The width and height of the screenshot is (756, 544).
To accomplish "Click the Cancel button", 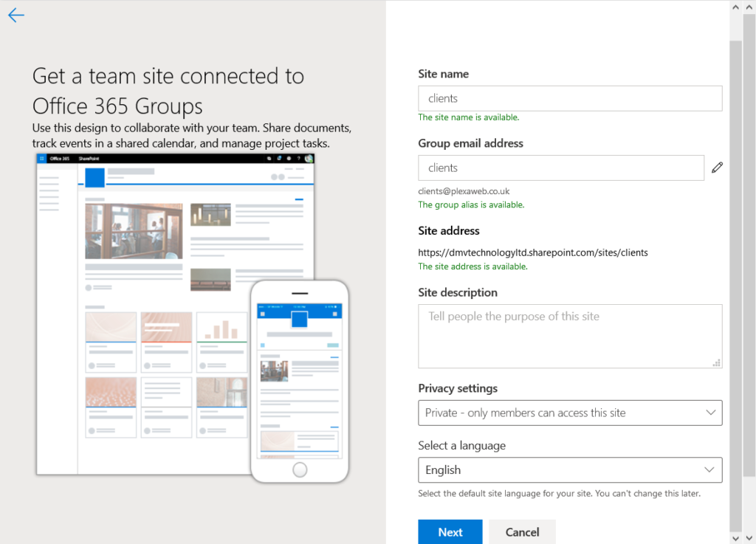I will pyautogui.click(x=522, y=531).
